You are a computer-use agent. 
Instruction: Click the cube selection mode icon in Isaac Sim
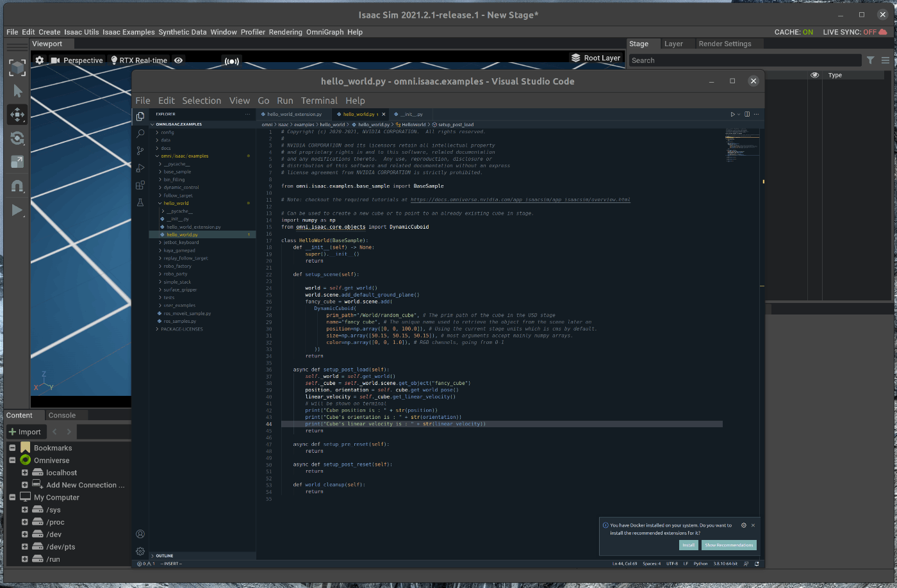pyautogui.click(x=17, y=67)
